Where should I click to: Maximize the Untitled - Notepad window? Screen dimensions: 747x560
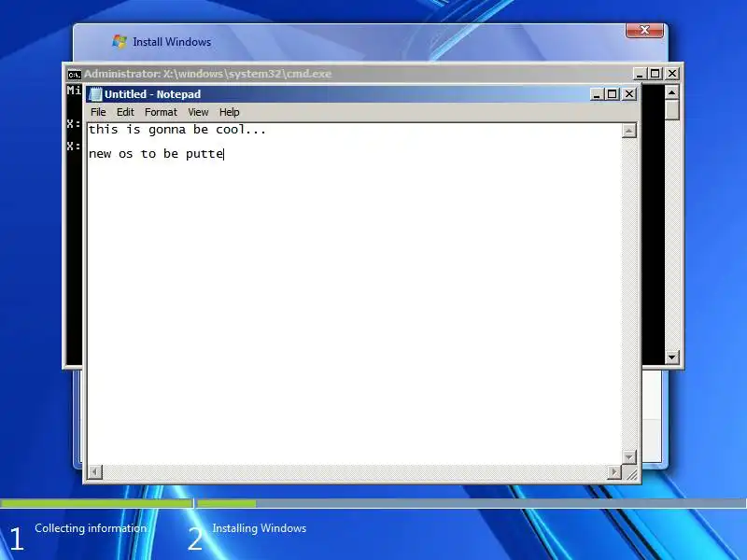(613, 94)
